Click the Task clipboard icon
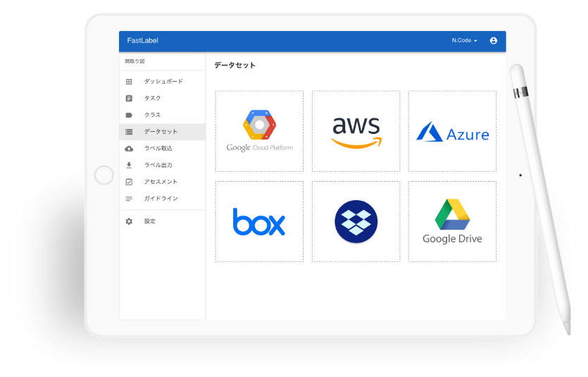 click(129, 99)
